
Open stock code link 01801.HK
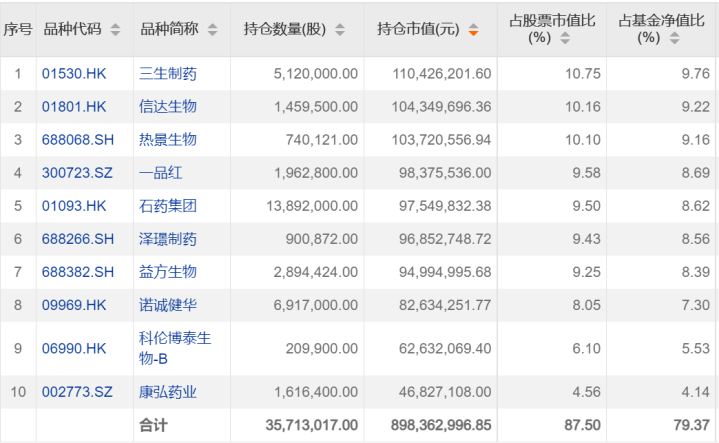(x=74, y=106)
